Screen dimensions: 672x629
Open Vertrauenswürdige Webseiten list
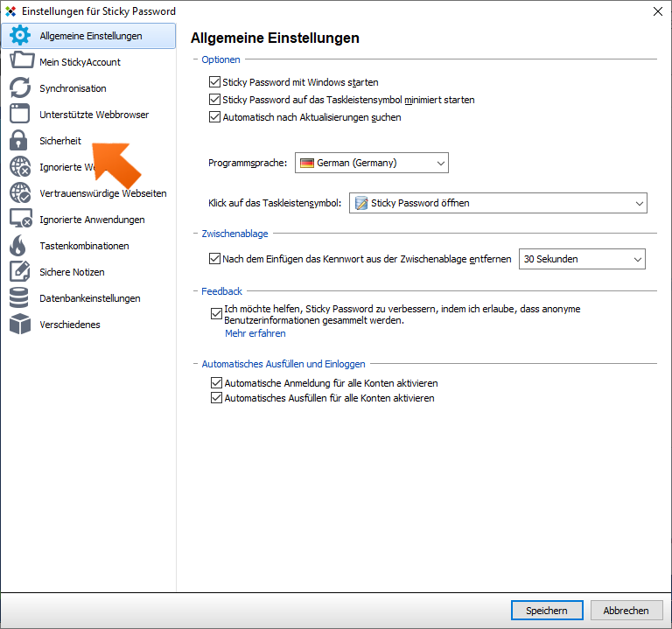(x=88, y=193)
